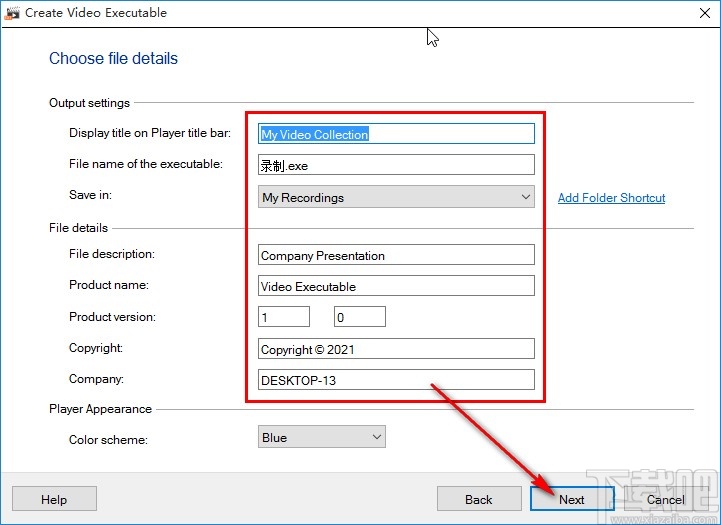Screen dimensions: 721x525
Task: Go Back to the previous step
Action: (x=478, y=499)
